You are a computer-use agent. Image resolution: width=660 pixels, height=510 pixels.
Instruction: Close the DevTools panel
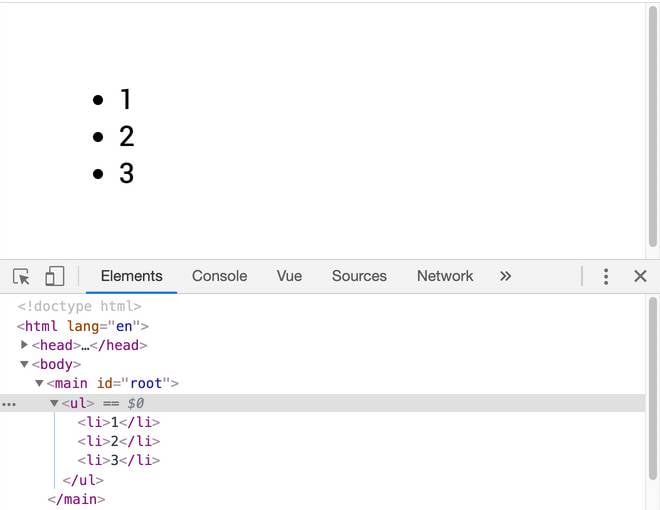click(x=641, y=276)
